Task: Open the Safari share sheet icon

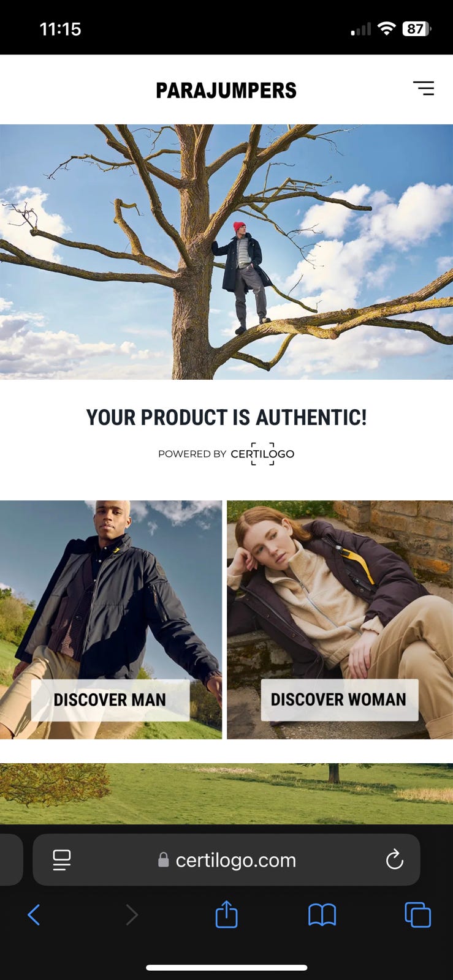Action: pos(226,914)
